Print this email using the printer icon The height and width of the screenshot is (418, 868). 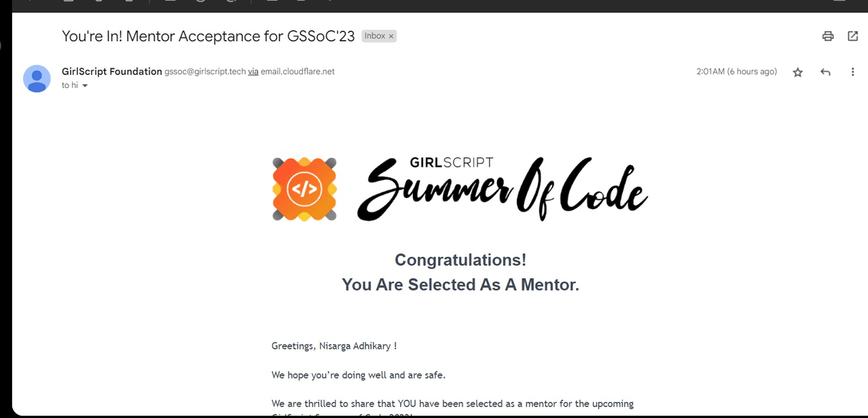(827, 37)
